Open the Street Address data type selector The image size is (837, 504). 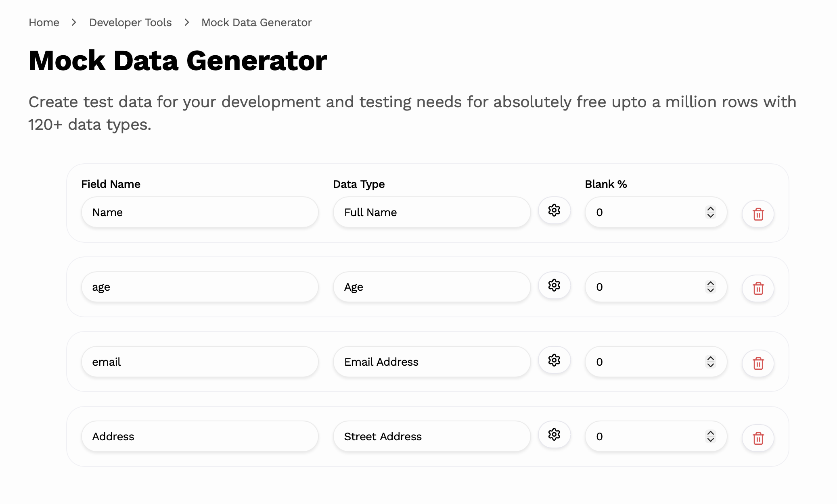[431, 436]
